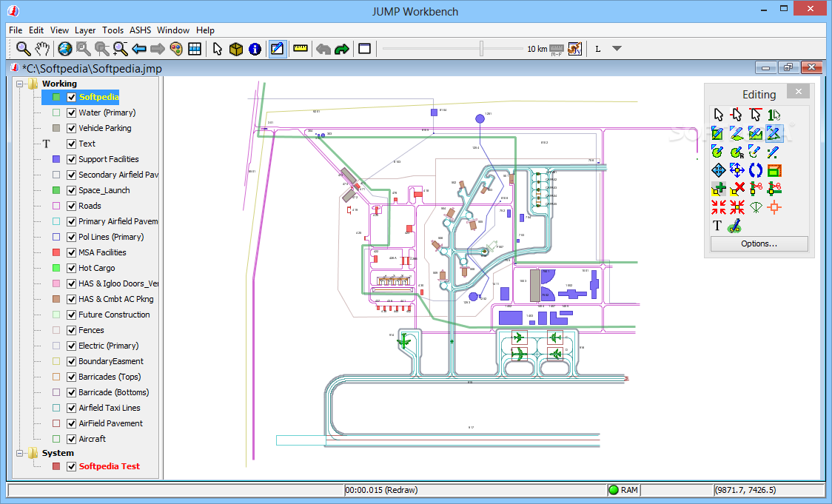Restore the Softpedia.jmp inner window
This screenshot has height=504, width=832.
coord(788,67)
